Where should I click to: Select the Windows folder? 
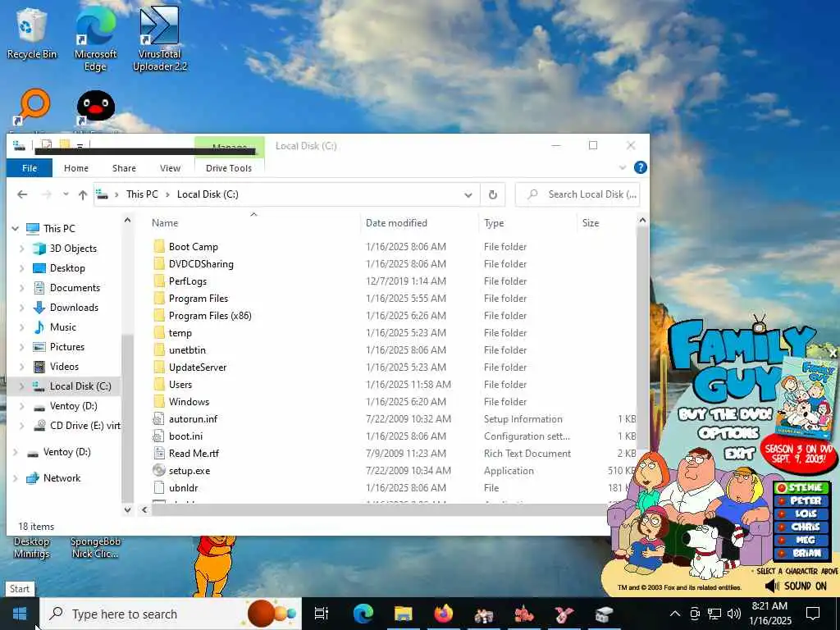click(x=189, y=402)
